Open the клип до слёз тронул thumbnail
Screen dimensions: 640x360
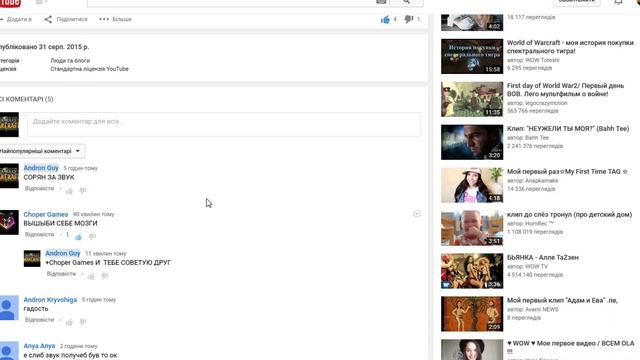click(x=472, y=228)
